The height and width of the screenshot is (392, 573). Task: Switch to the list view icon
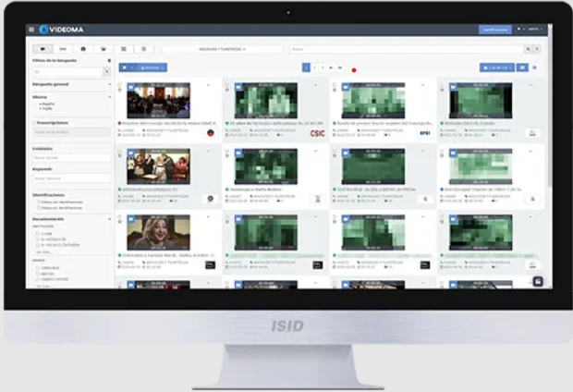click(x=535, y=67)
